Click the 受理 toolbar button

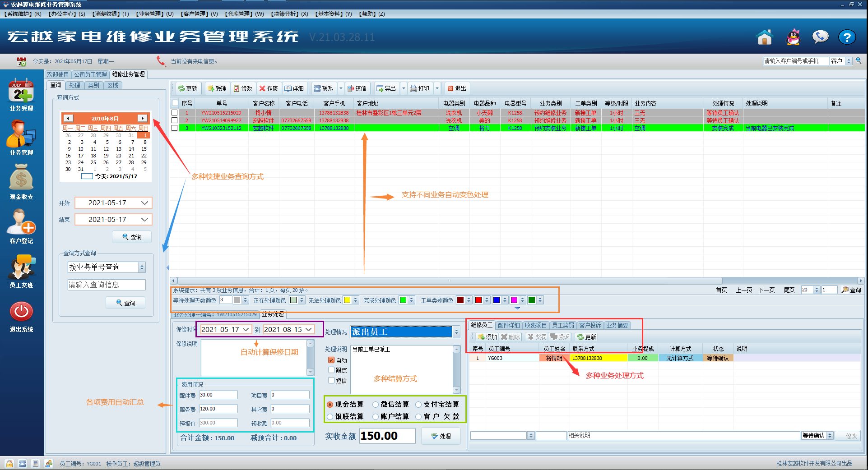(x=217, y=88)
